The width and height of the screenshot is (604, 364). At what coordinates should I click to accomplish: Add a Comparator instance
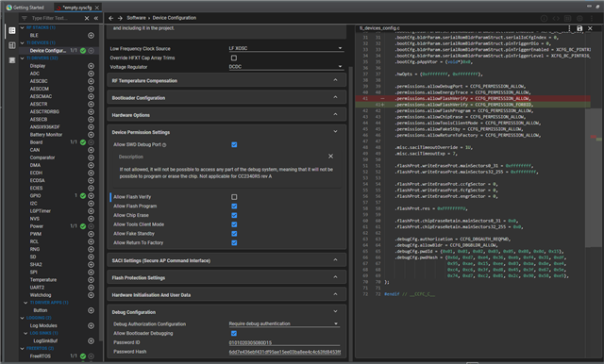pyautogui.click(x=91, y=157)
